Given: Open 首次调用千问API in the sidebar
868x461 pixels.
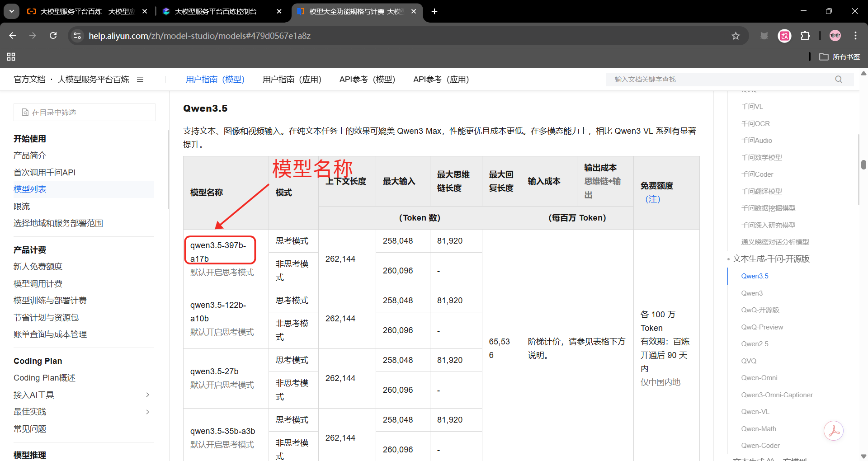Looking at the screenshot, I should point(44,172).
